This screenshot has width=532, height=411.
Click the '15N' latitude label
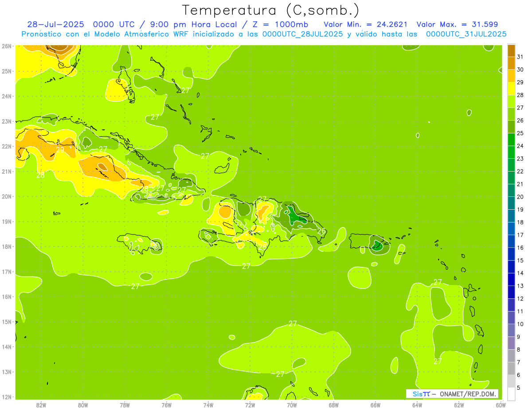tap(7, 321)
